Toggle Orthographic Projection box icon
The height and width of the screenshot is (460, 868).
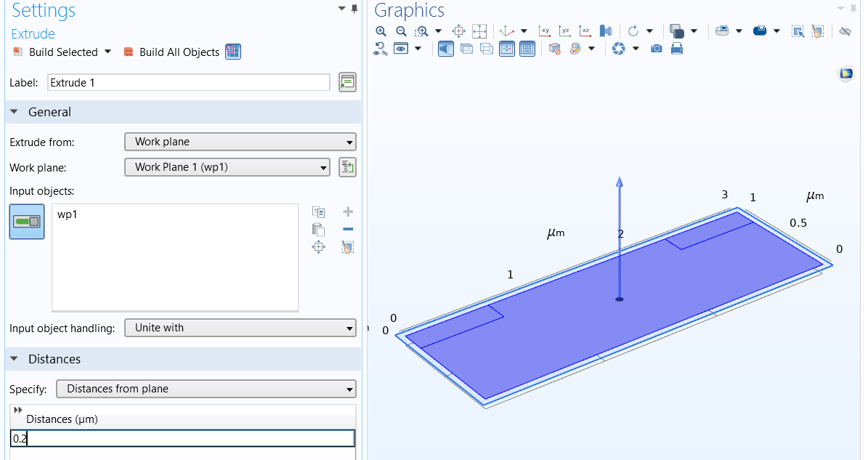466,49
